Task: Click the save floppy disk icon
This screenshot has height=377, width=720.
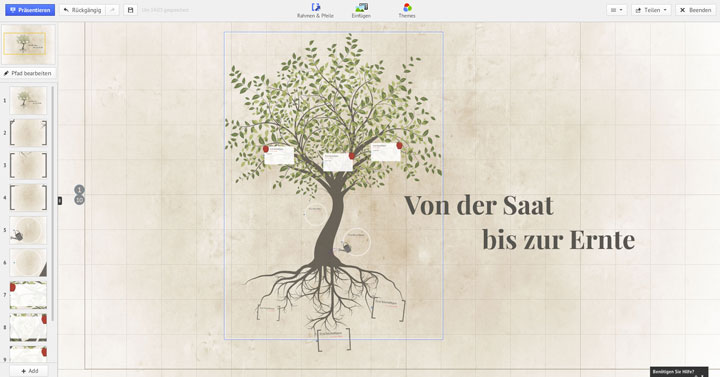Action: tap(130, 10)
